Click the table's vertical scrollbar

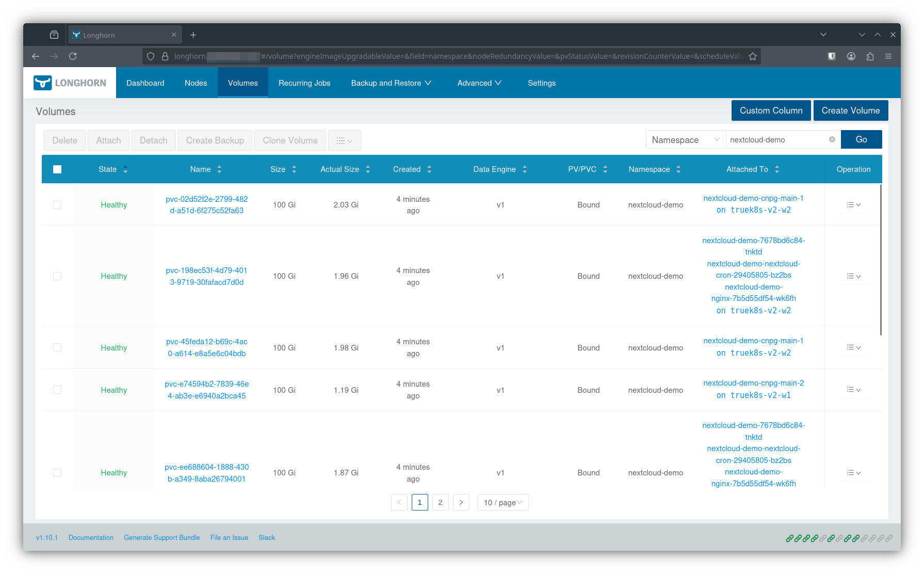(880, 258)
